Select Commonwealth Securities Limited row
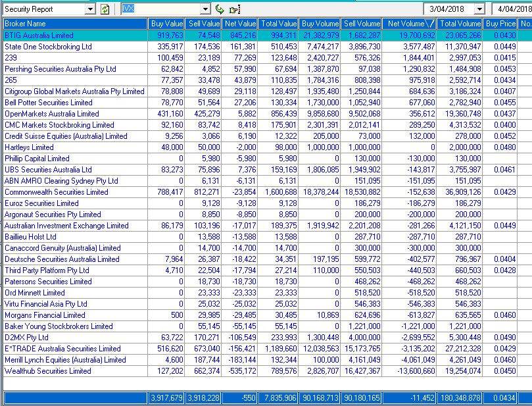532x406 pixels. 268,192
